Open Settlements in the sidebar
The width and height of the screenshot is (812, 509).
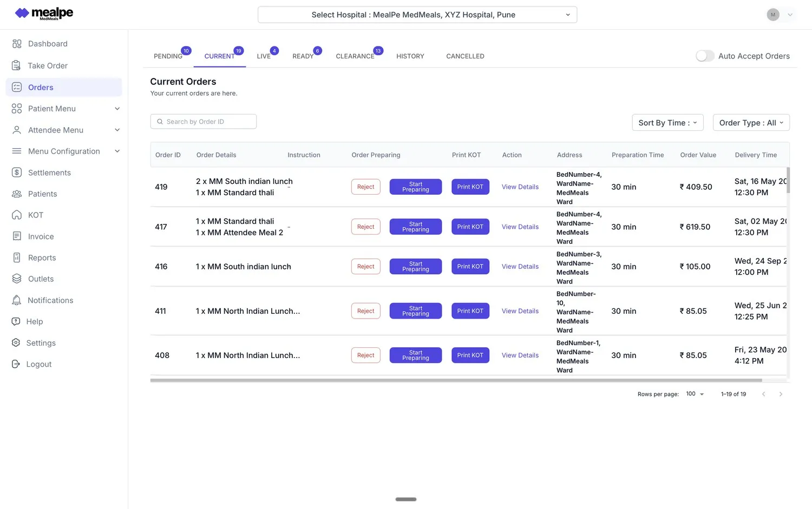click(64, 173)
